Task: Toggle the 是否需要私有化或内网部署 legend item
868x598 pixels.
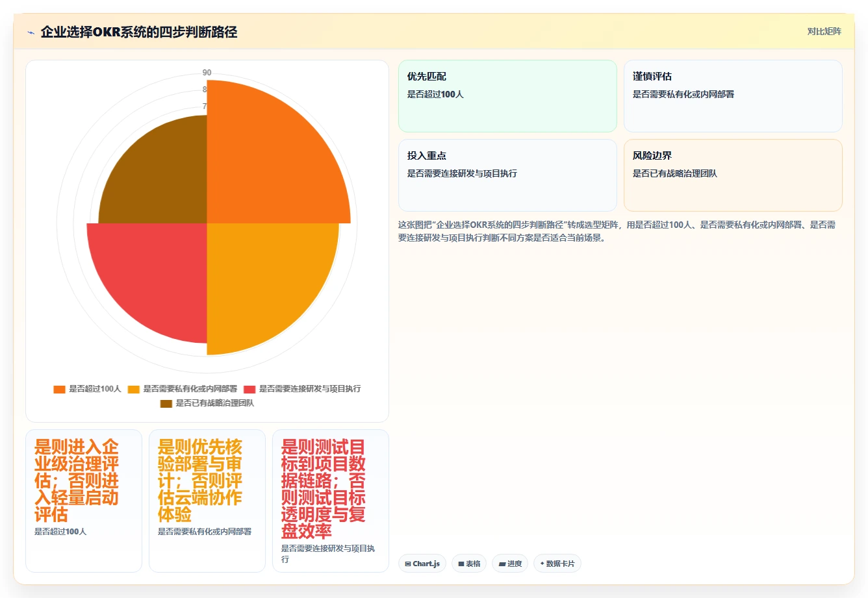Action: tap(183, 389)
